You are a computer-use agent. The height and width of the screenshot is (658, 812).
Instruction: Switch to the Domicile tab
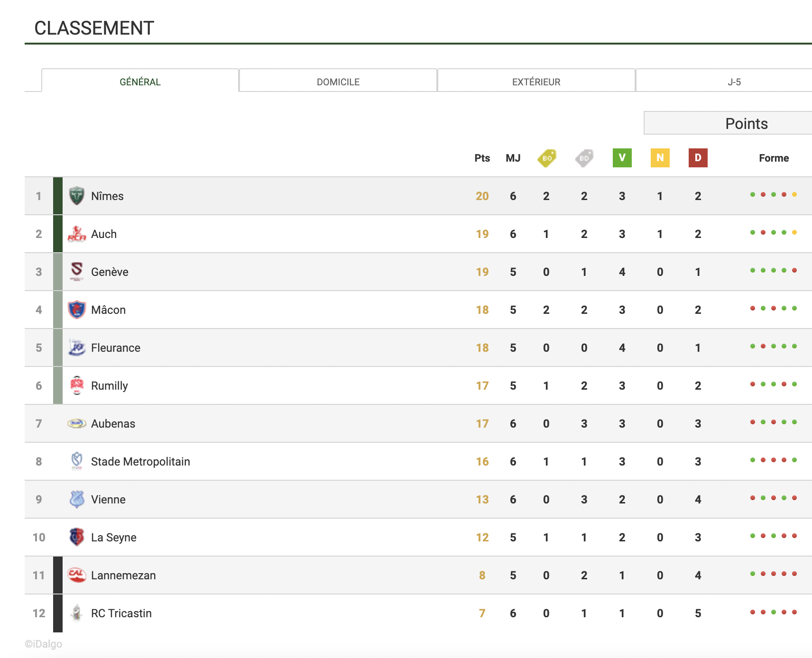(338, 82)
